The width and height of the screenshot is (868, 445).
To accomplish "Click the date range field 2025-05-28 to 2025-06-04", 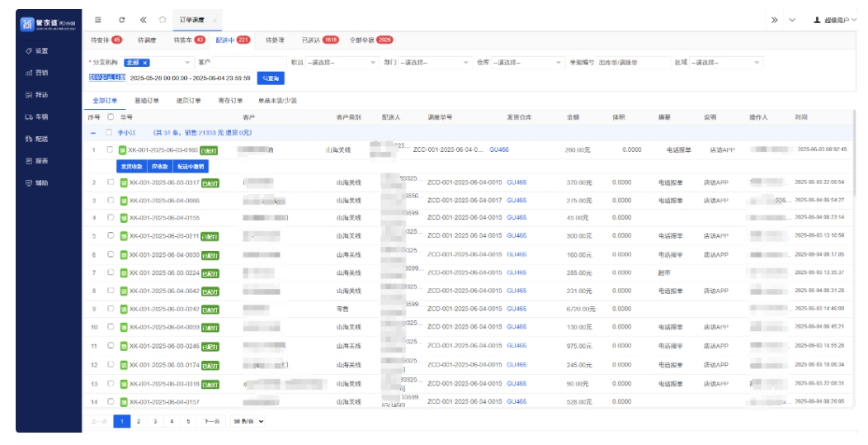I will [x=190, y=78].
